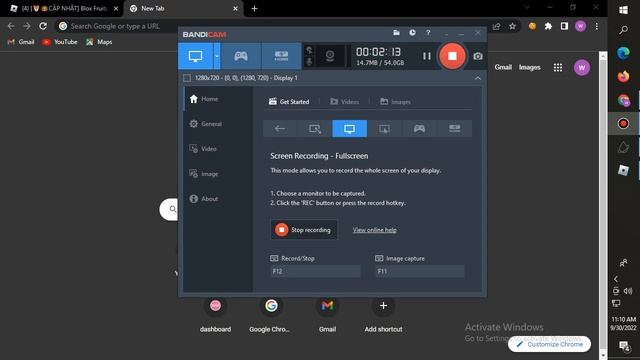Open Home section in Bandicam sidebar
The width and height of the screenshot is (640, 360).
pos(204,99)
